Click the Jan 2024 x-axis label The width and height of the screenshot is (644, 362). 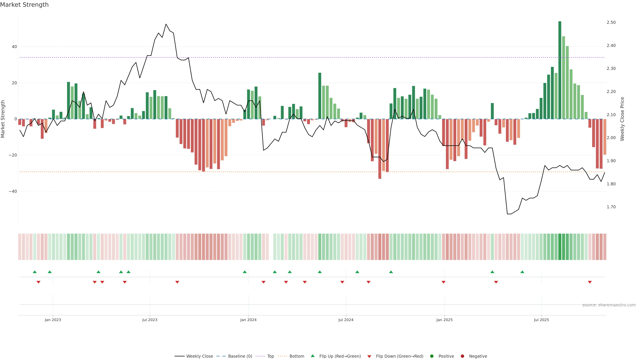[248, 320]
